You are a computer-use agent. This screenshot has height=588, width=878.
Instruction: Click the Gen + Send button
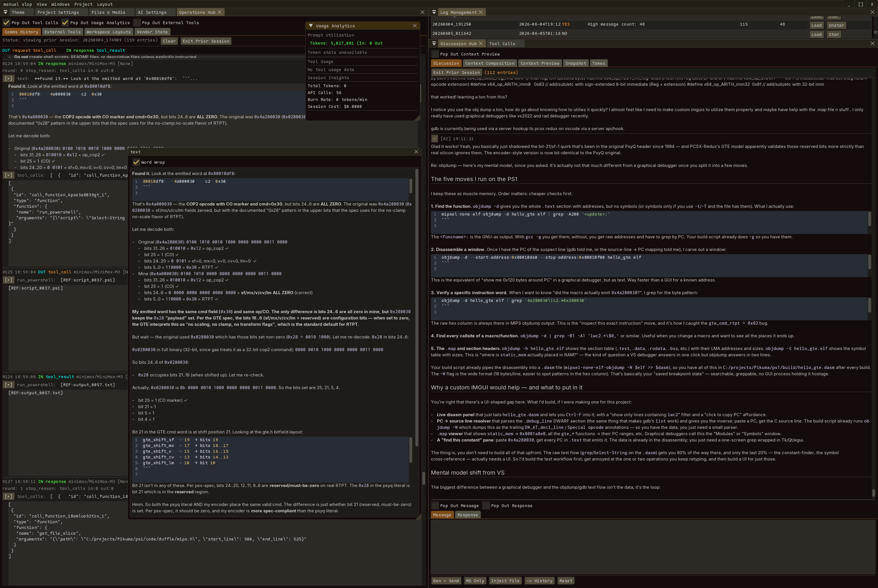click(446, 581)
